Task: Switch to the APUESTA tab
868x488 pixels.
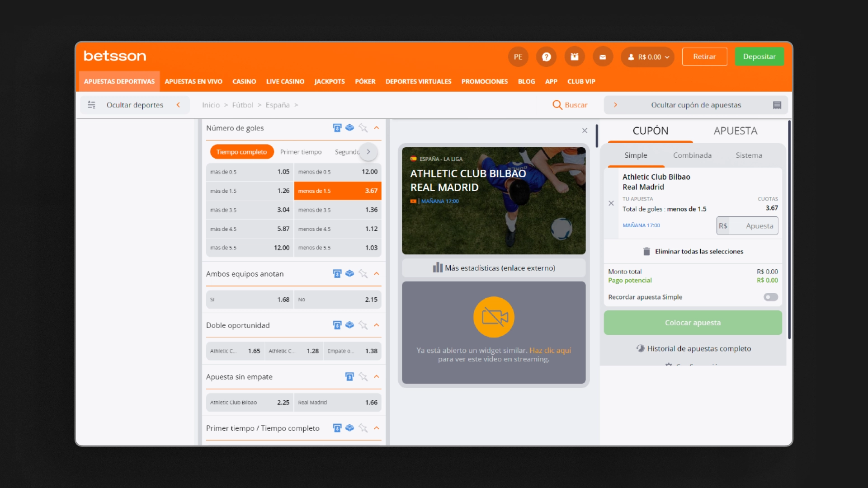Action: 735,131
